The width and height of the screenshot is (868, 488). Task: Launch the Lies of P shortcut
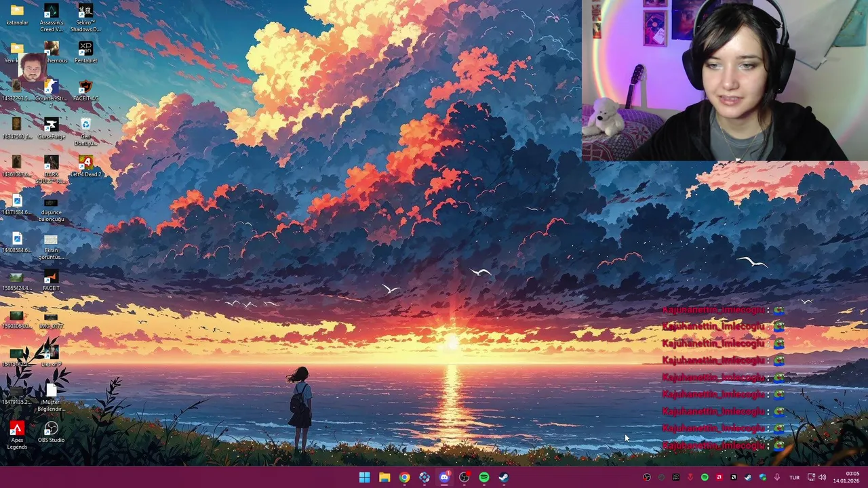click(51, 356)
